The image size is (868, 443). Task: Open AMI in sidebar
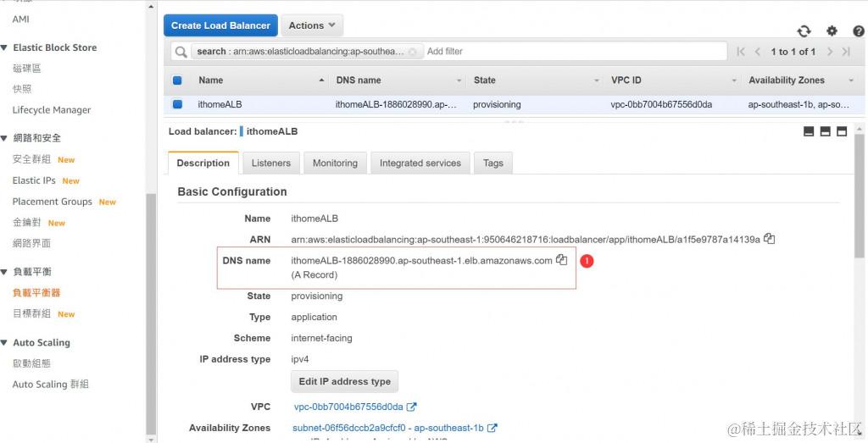tap(21, 19)
